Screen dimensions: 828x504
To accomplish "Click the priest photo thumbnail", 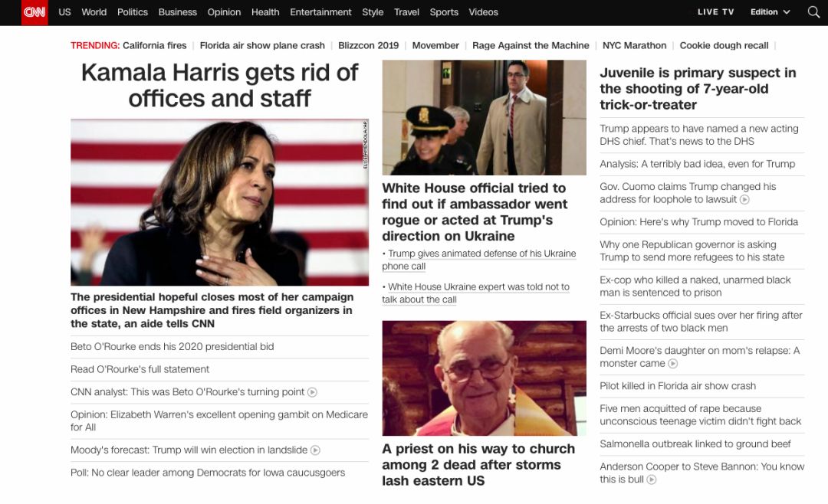I will pyautogui.click(x=485, y=378).
